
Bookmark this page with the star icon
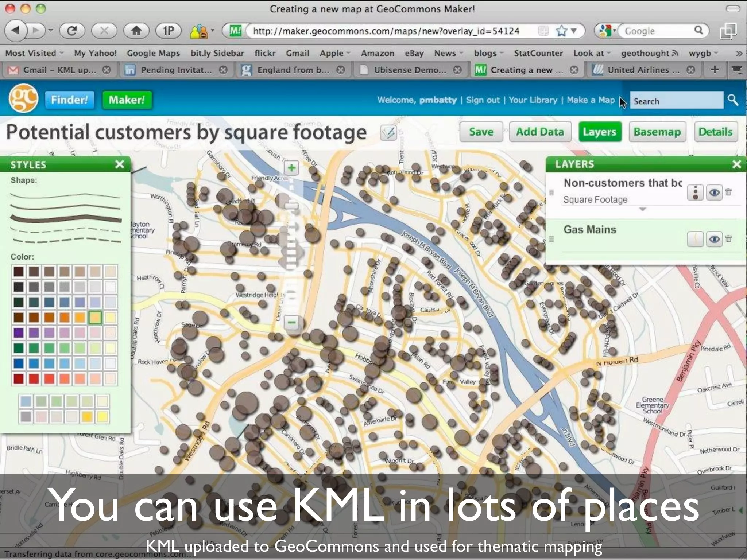pyautogui.click(x=561, y=31)
